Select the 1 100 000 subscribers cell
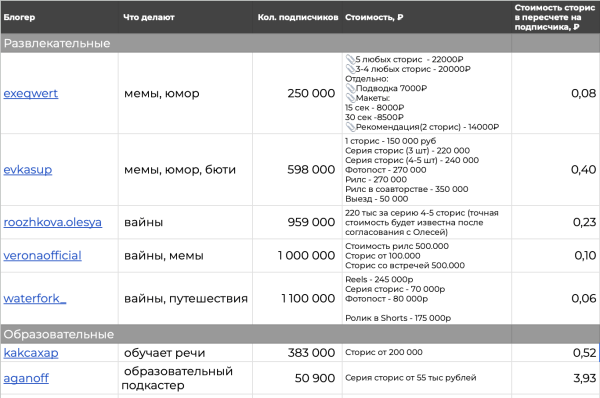 coord(297,298)
